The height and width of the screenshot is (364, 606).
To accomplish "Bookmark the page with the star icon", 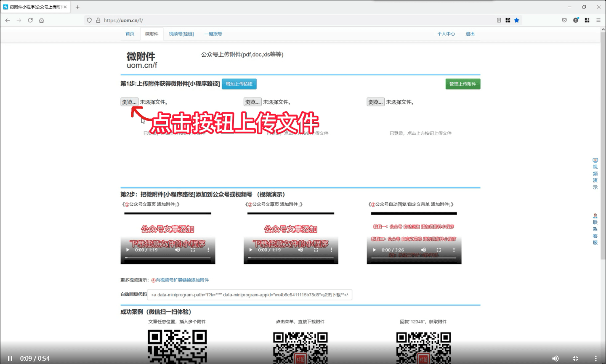I will [x=517, y=20].
